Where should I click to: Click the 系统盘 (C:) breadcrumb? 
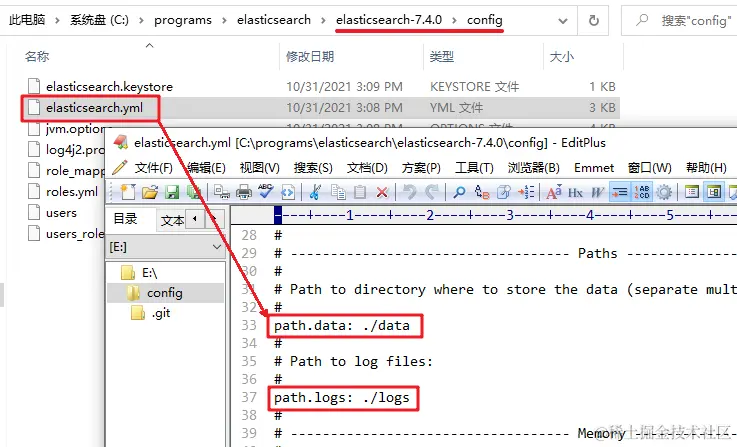point(99,20)
